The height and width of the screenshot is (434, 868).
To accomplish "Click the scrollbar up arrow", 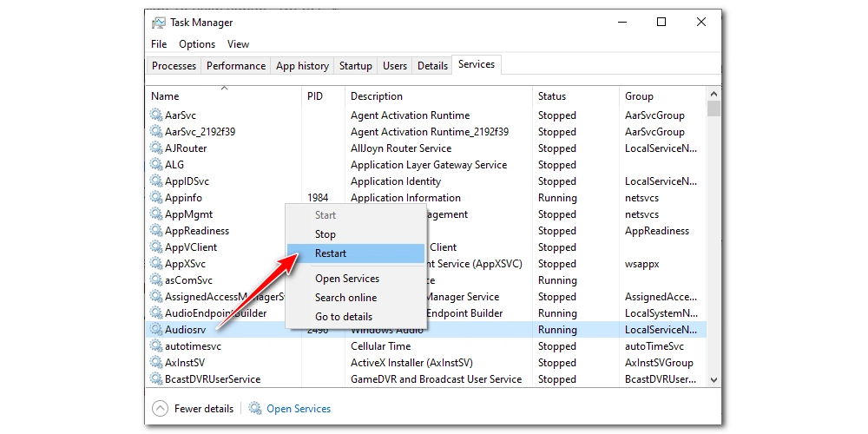I will [x=713, y=94].
